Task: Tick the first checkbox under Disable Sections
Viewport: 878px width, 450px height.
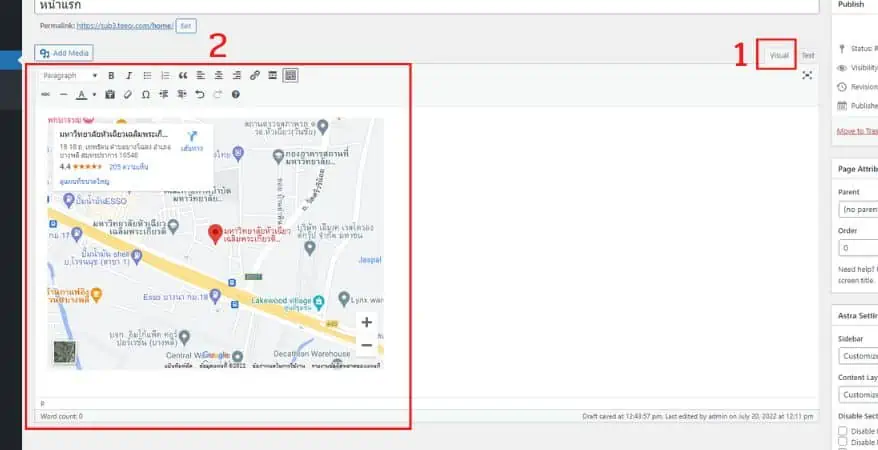Action: [x=843, y=431]
